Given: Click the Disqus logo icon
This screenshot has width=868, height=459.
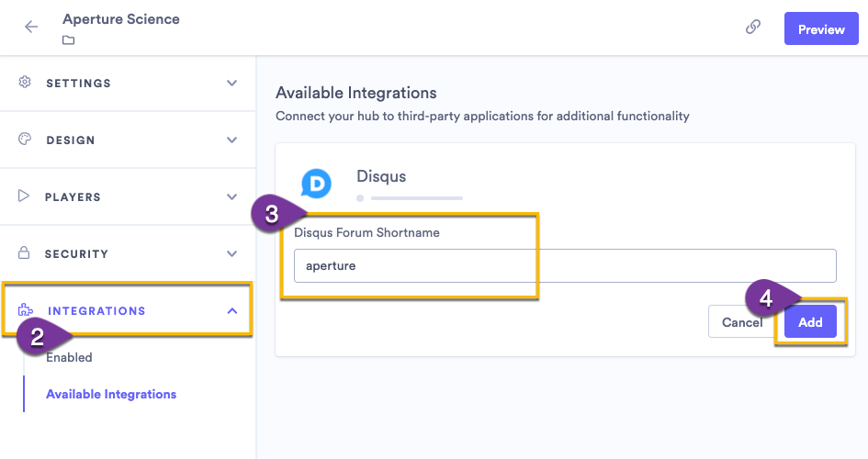Looking at the screenshot, I should [316, 184].
